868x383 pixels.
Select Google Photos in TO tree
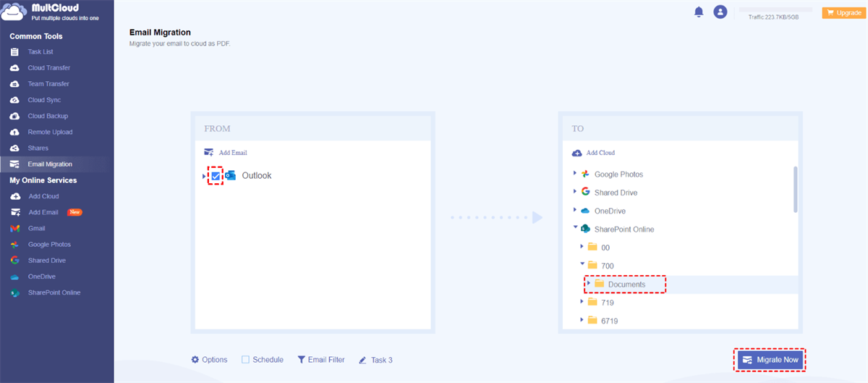618,174
